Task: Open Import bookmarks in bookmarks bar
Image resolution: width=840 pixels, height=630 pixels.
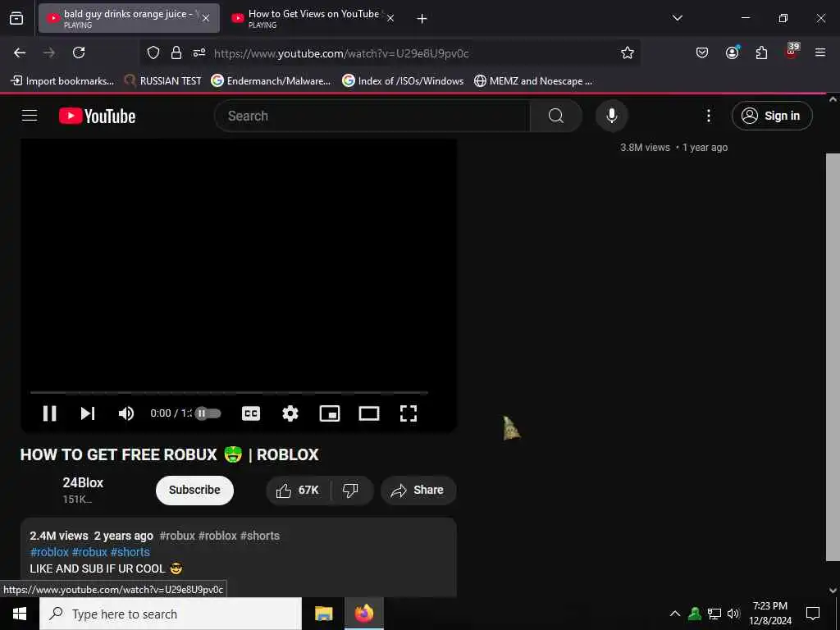Action: 62,81
